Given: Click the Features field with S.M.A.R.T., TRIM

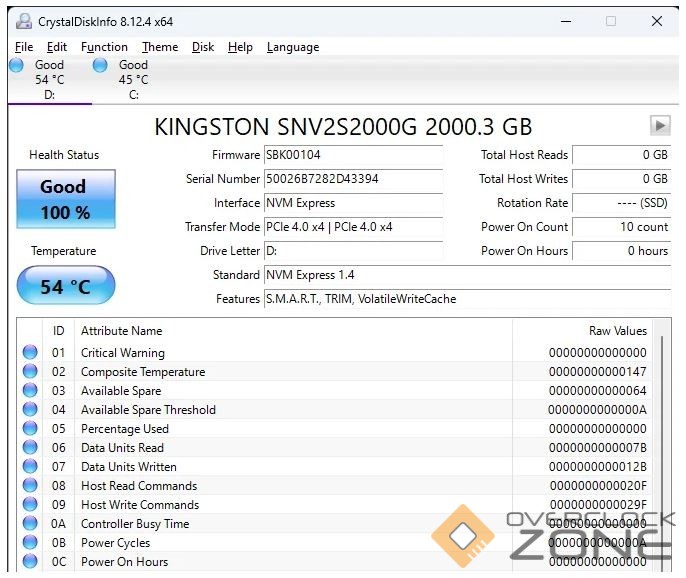Looking at the screenshot, I should (x=468, y=299).
